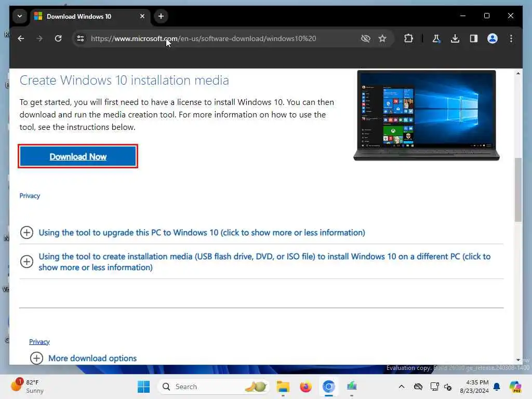Open Chrome Labs flask icon
Screen dimensions: 532x399
(436, 38)
